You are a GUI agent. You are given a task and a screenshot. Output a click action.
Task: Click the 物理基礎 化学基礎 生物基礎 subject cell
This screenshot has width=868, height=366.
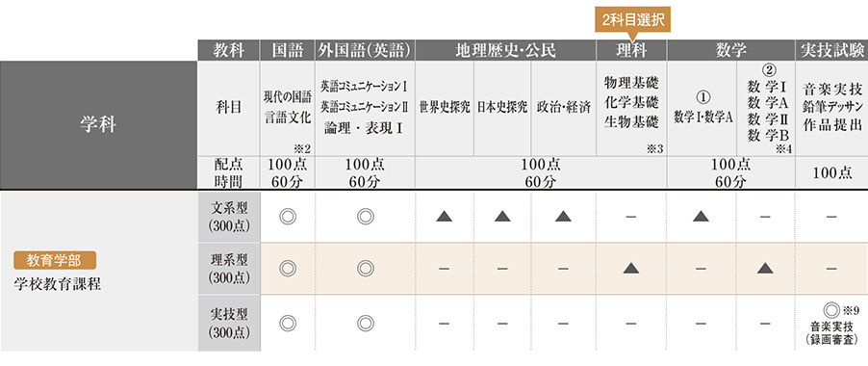631,108
